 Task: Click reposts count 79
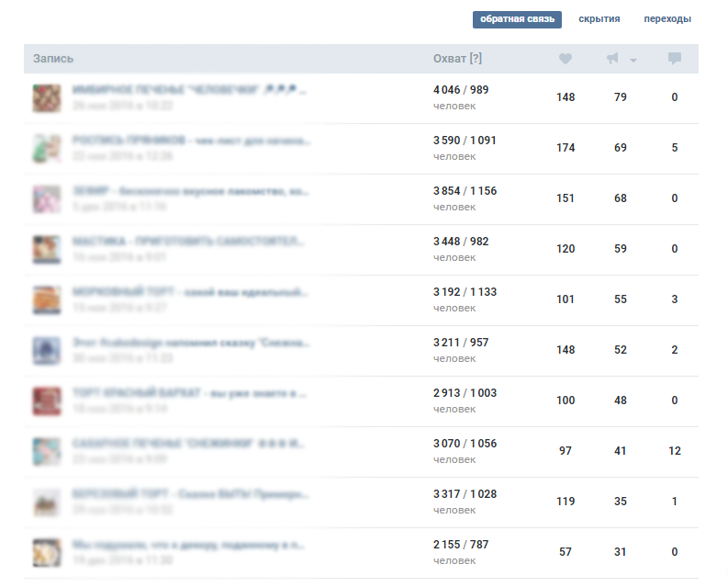[x=621, y=97]
